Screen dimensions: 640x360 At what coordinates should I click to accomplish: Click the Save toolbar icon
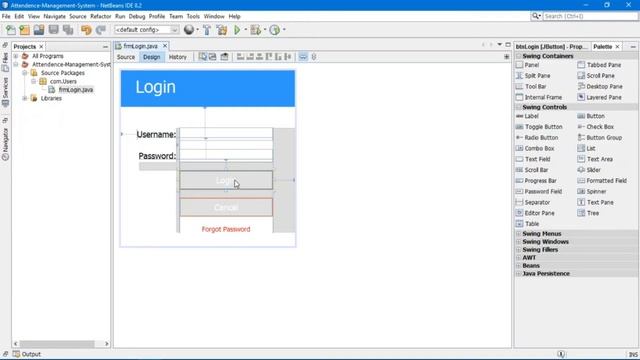pos(53,30)
